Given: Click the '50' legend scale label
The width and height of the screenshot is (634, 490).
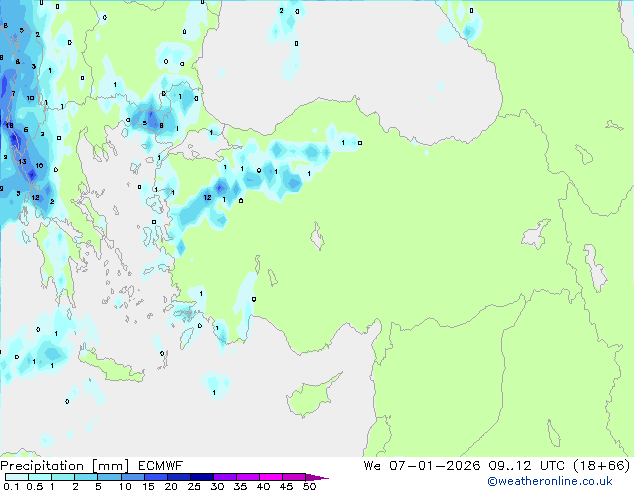Looking at the screenshot, I should tap(309, 486).
